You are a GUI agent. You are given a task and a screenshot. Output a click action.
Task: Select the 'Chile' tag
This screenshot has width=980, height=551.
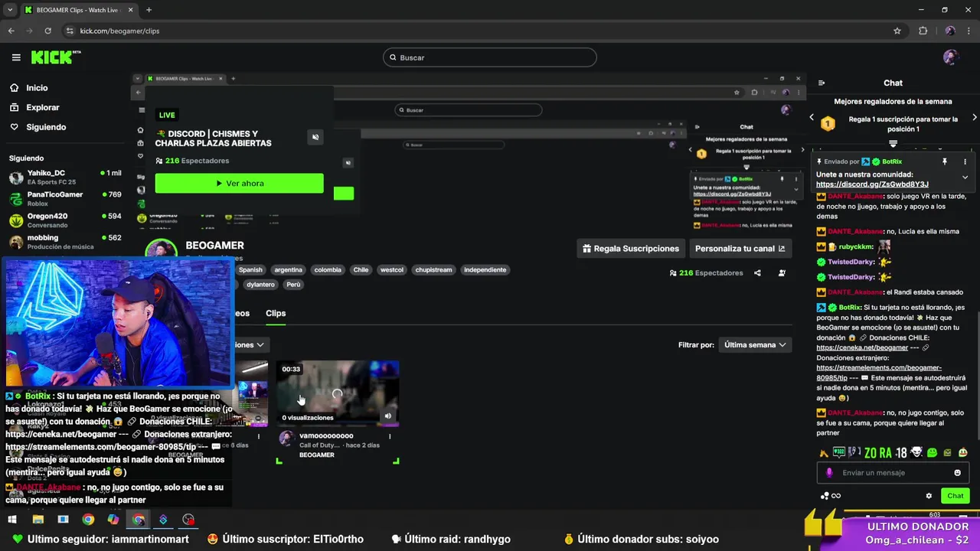pos(361,270)
